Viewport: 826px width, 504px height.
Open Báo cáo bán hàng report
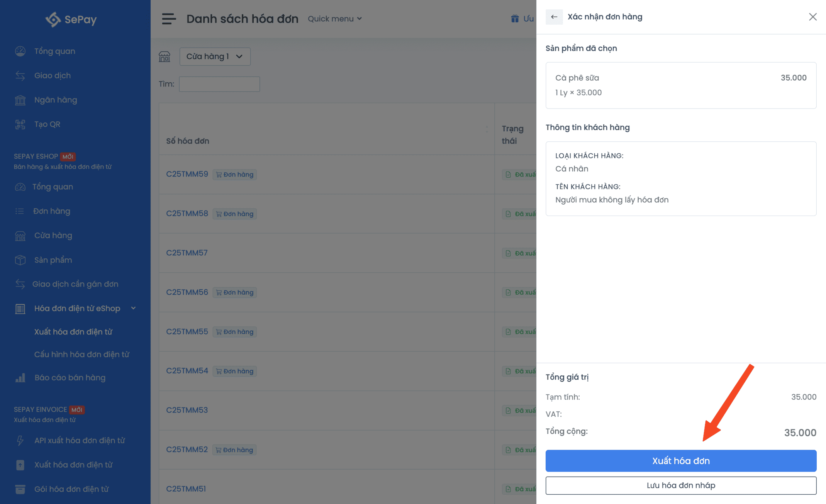click(x=70, y=378)
